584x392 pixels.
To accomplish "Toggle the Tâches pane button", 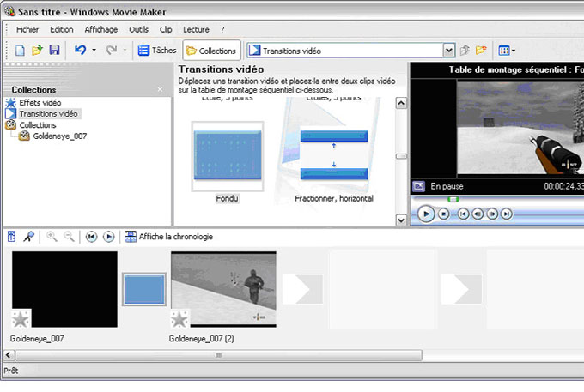I will [x=157, y=51].
